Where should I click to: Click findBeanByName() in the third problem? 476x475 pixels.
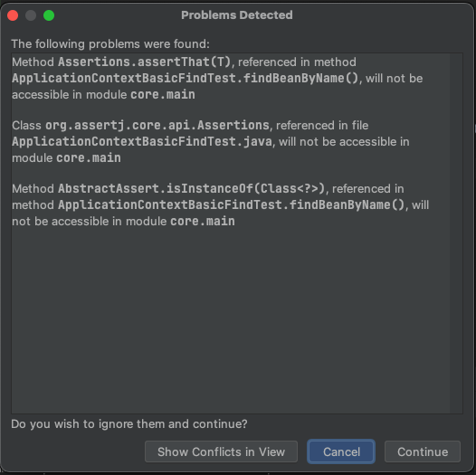click(347, 204)
